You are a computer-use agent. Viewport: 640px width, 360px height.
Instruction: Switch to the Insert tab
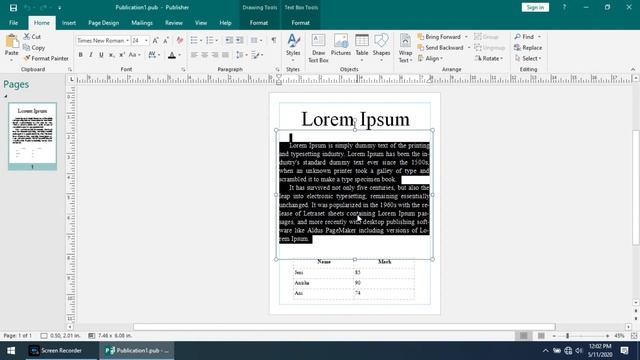tap(69, 23)
